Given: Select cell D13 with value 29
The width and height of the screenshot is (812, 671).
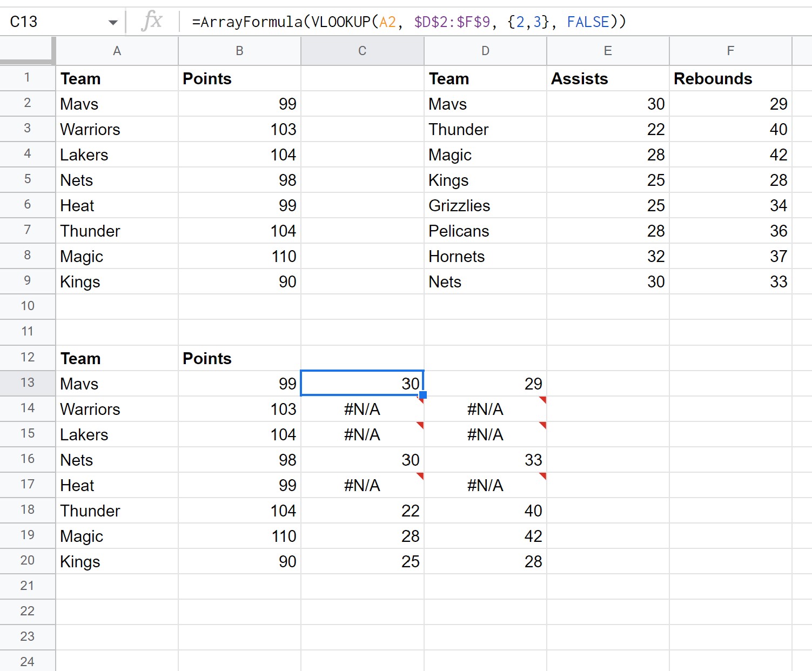Looking at the screenshot, I should point(485,384).
